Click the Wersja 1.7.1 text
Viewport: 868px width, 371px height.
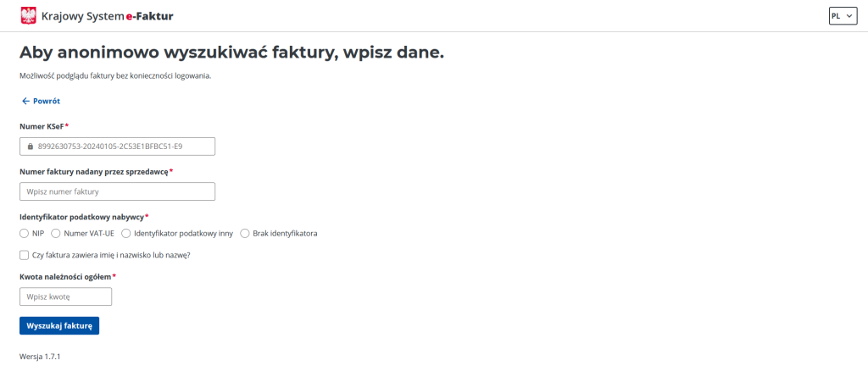point(40,357)
